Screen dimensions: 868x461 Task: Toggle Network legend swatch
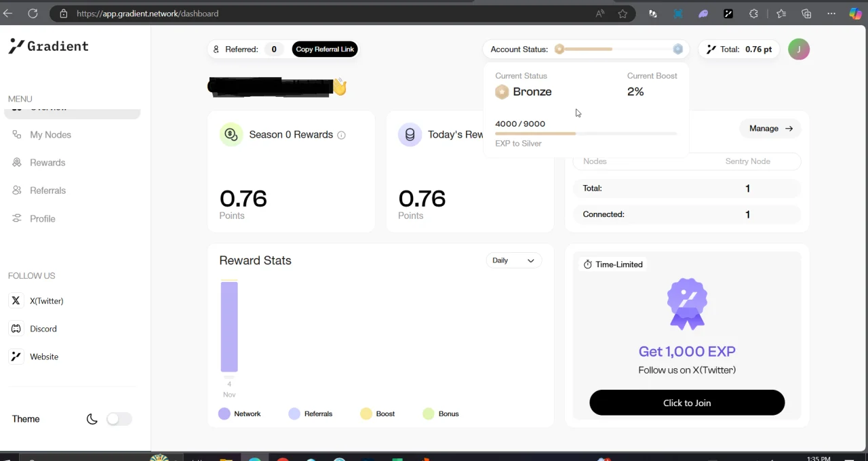pyautogui.click(x=224, y=414)
